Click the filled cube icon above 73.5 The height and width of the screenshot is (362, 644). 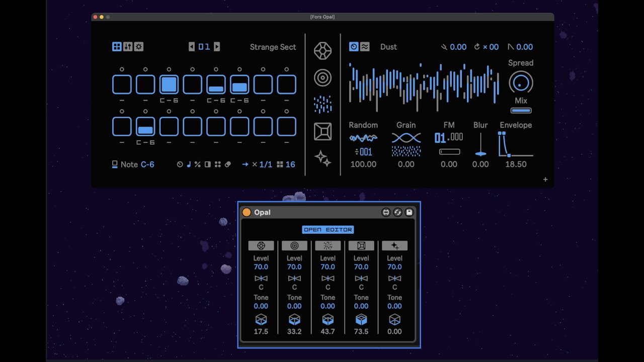click(361, 320)
